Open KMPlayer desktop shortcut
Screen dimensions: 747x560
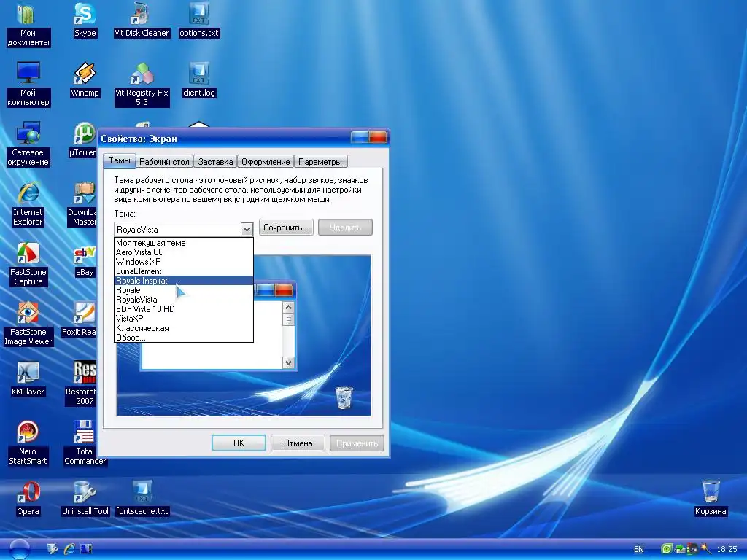point(28,379)
